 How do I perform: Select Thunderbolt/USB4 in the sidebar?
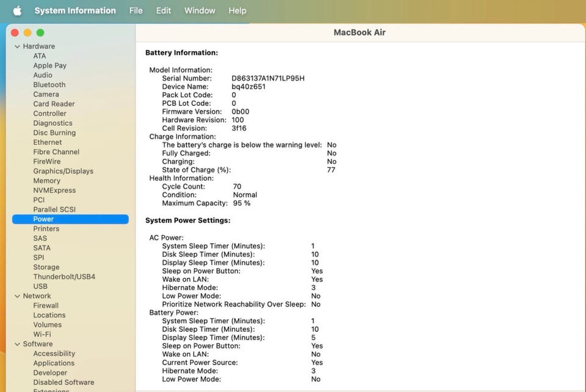point(64,277)
